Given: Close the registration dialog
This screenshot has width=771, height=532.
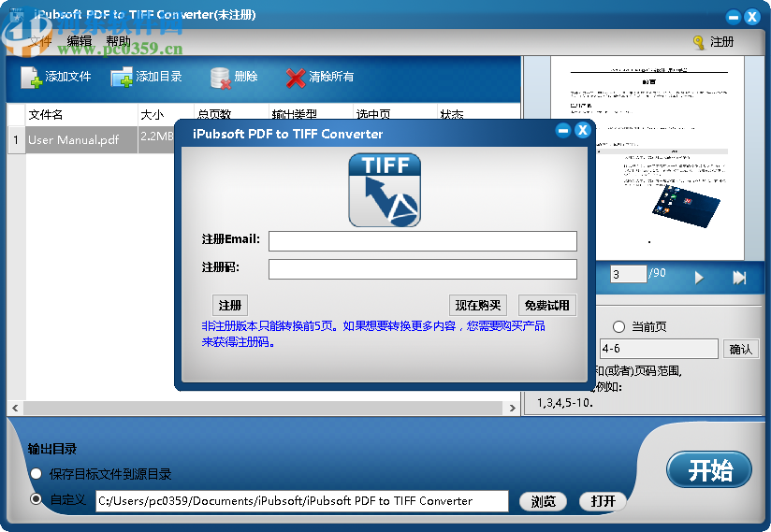Looking at the screenshot, I should [x=583, y=130].
